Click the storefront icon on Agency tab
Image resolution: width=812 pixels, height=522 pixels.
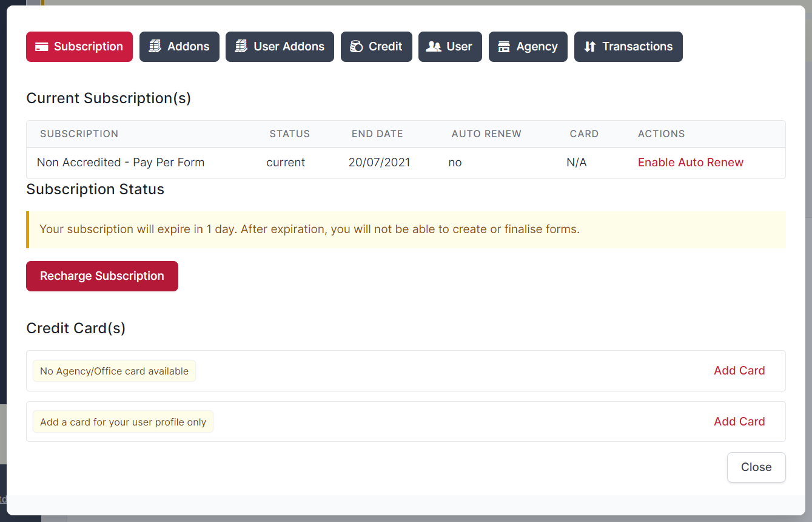(504, 47)
